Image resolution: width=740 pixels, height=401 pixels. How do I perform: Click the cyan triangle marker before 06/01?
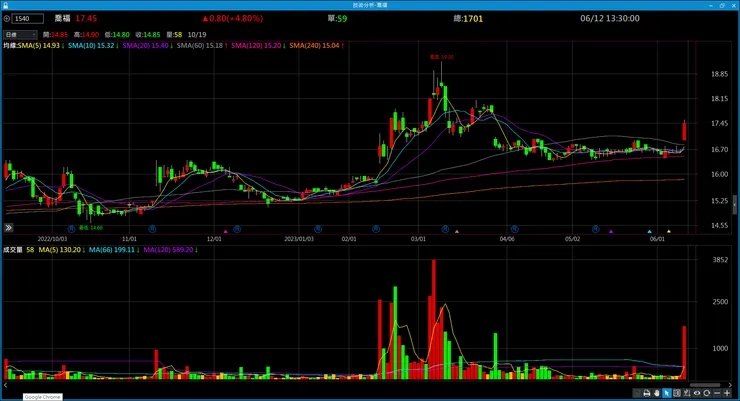pyautogui.click(x=649, y=231)
